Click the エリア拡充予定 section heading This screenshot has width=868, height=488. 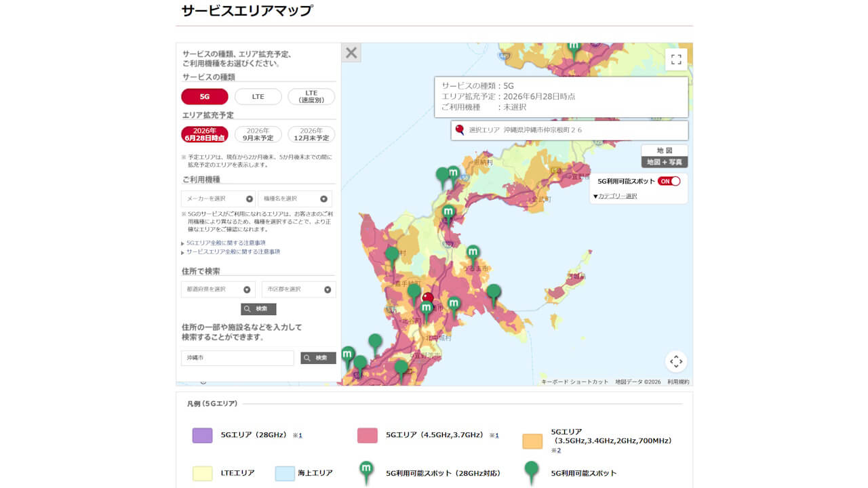tap(208, 115)
